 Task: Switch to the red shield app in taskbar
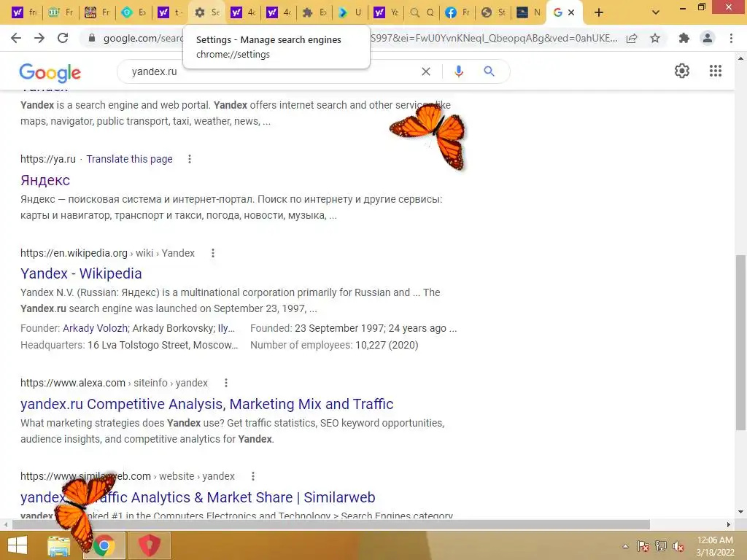(149, 545)
